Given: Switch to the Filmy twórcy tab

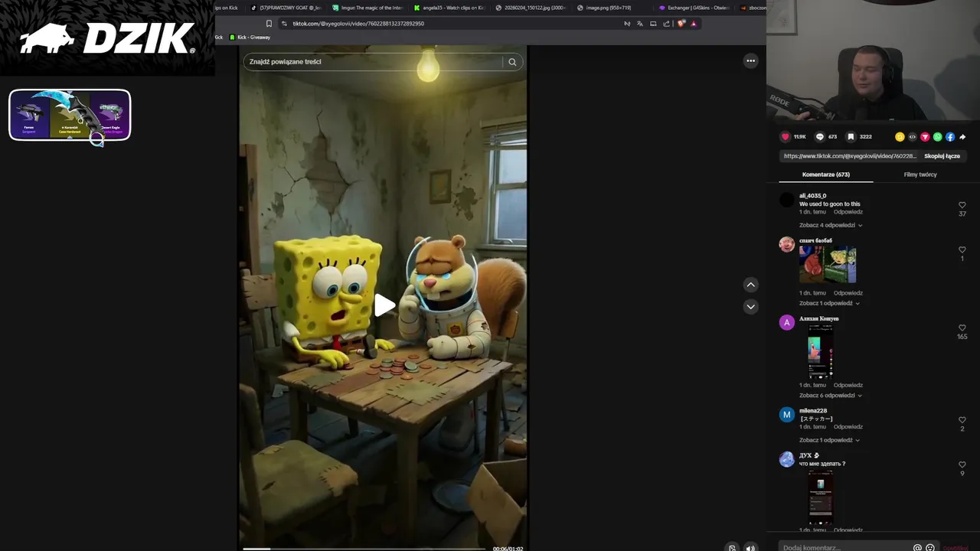Looking at the screenshot, I should click(x=920, y=174).
